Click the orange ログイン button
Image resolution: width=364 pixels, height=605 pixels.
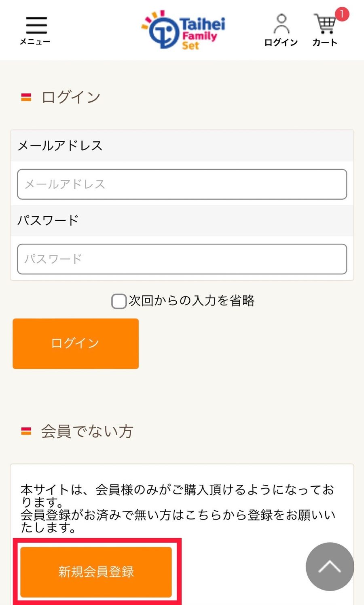[x=76, y=343]
